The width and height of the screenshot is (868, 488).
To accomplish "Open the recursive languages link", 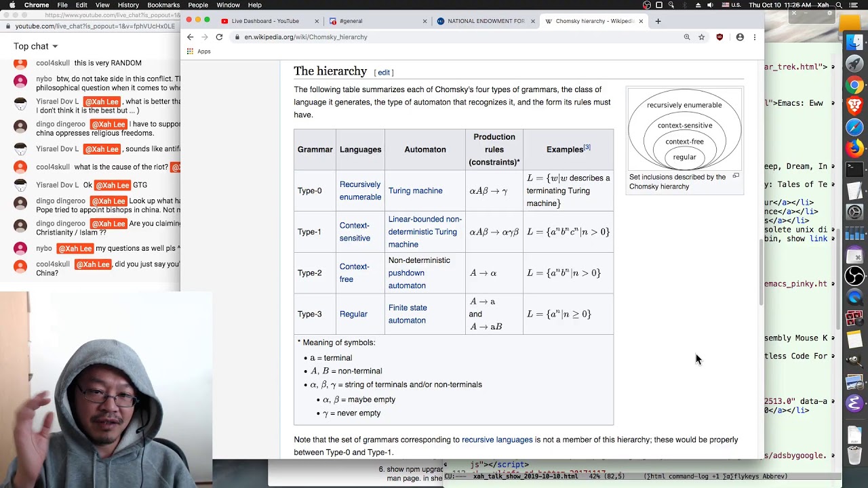I will pyautogui.click(x=497, y=440).
